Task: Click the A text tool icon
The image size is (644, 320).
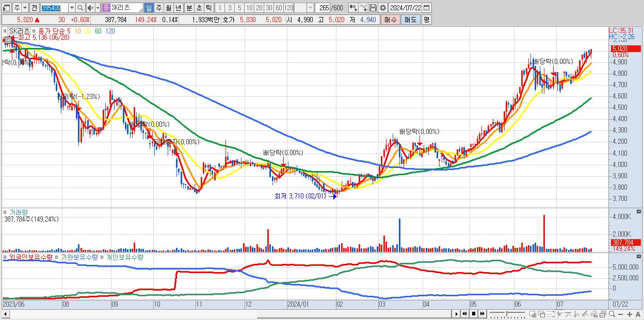Action: coord(638,314)
